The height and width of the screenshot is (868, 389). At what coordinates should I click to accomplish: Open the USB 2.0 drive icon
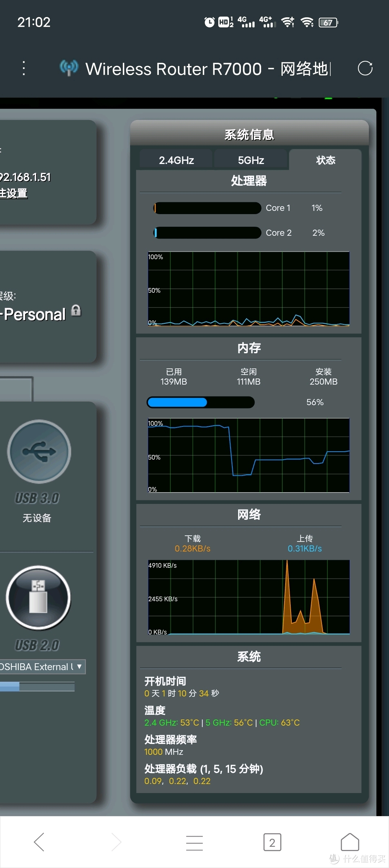(x=38, y=598)
